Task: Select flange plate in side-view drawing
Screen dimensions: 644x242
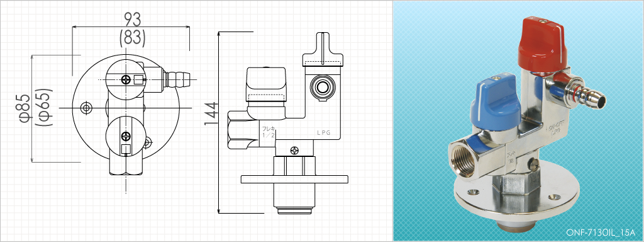Action: point(294,180)
